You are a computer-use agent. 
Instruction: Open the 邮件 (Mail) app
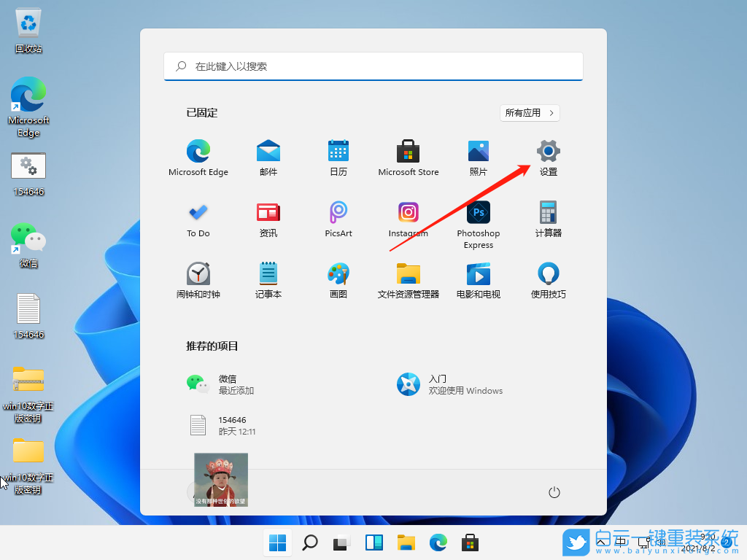(268, 157)
